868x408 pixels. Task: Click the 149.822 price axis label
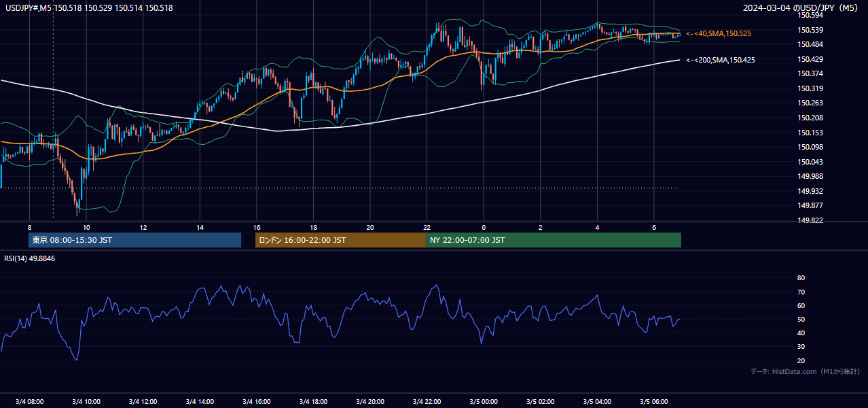810,220
